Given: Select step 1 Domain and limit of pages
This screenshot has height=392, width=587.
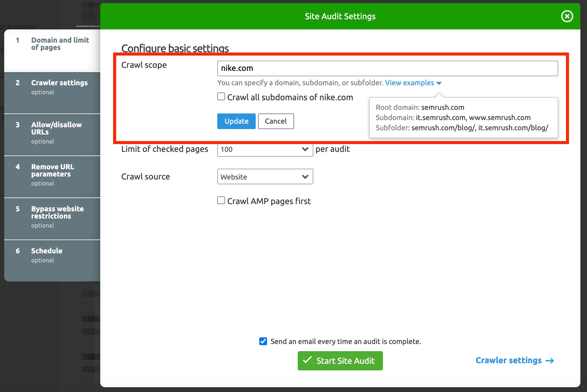Looking at the screenshot, I should pos(52,50).
